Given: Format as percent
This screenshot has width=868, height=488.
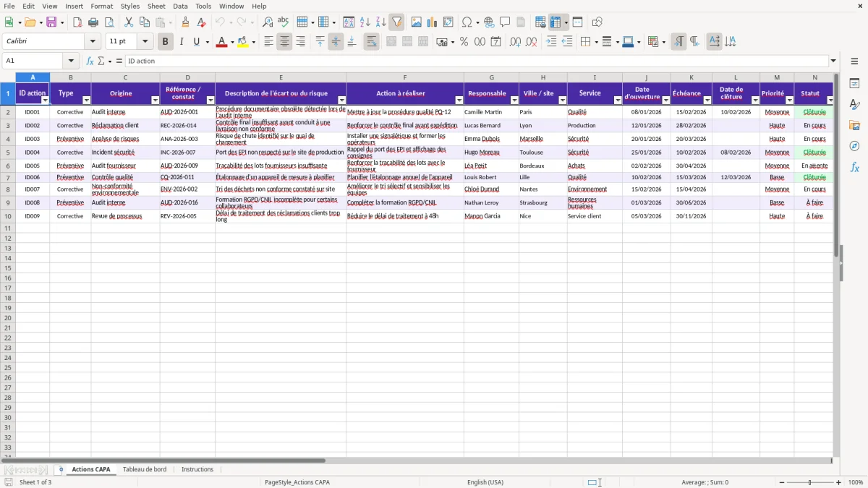Looking at the screenshot, I should (464, 42).
